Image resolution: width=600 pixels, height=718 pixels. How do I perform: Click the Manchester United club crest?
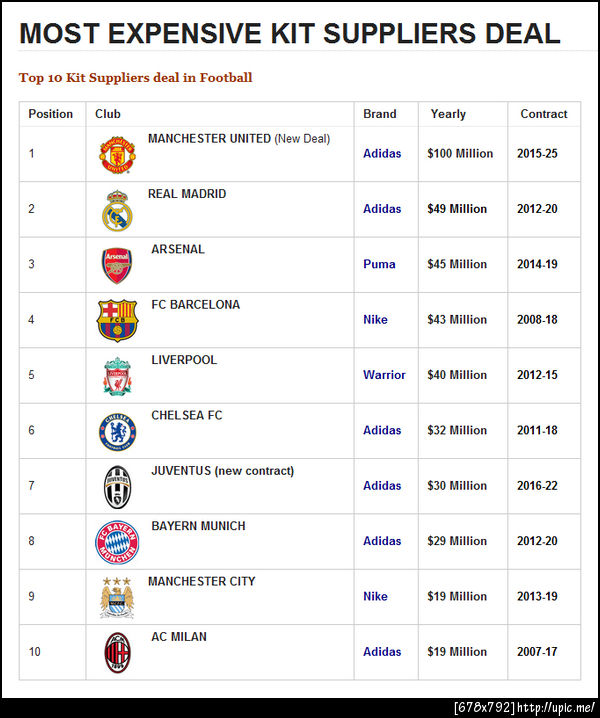[116, 155]
